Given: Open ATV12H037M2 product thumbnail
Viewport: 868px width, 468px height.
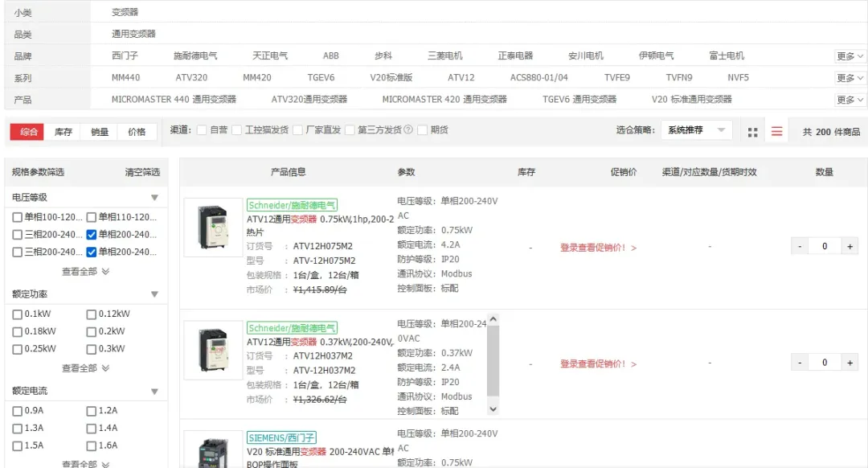Looking at the screenshot, I should [x=213, y=350].
